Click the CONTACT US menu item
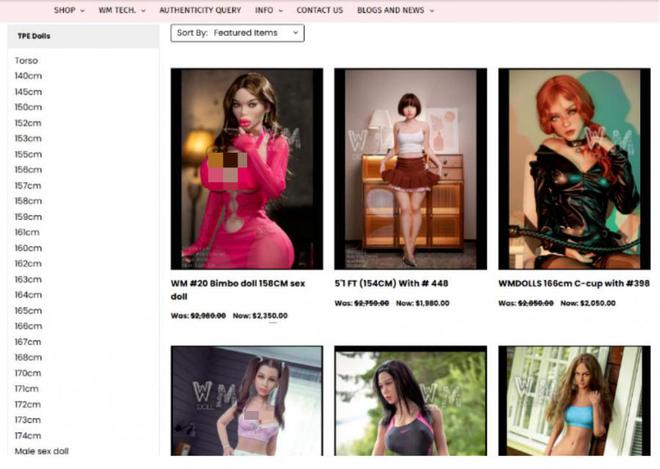This screenshot has height=469, width=660. (x=319, y=10)
